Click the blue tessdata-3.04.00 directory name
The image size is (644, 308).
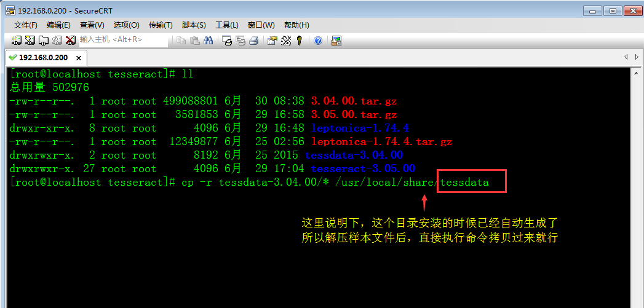[354, 156]
